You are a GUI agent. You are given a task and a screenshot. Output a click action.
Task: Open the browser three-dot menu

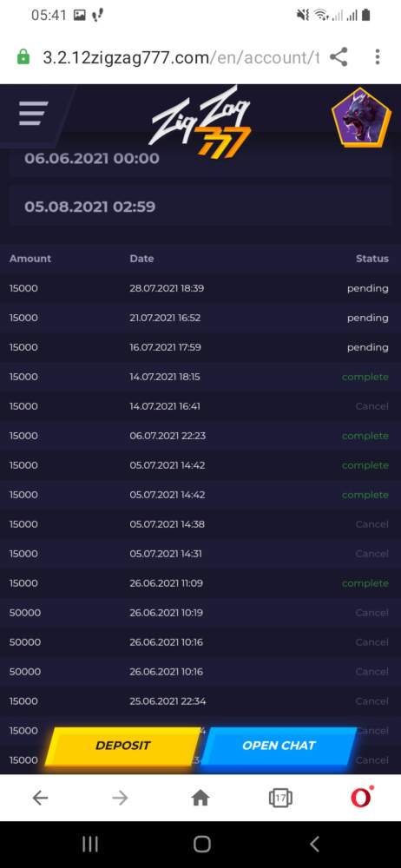click(378, 57)
